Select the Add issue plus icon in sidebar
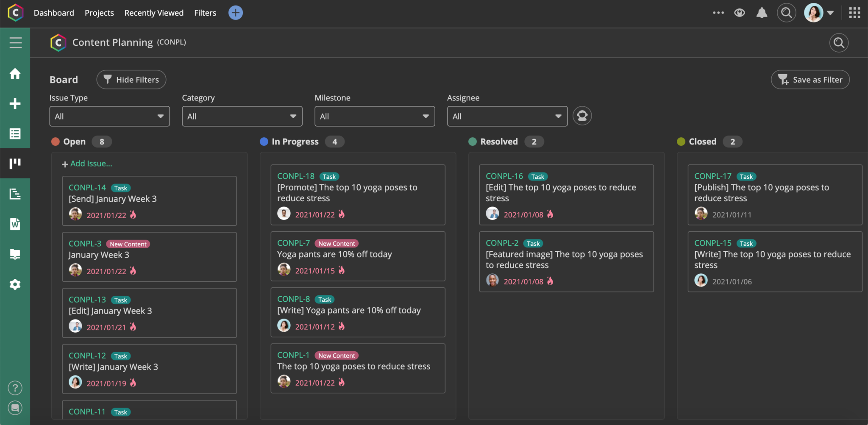Viewport: 868px width, 425px height. coord(16,104)
